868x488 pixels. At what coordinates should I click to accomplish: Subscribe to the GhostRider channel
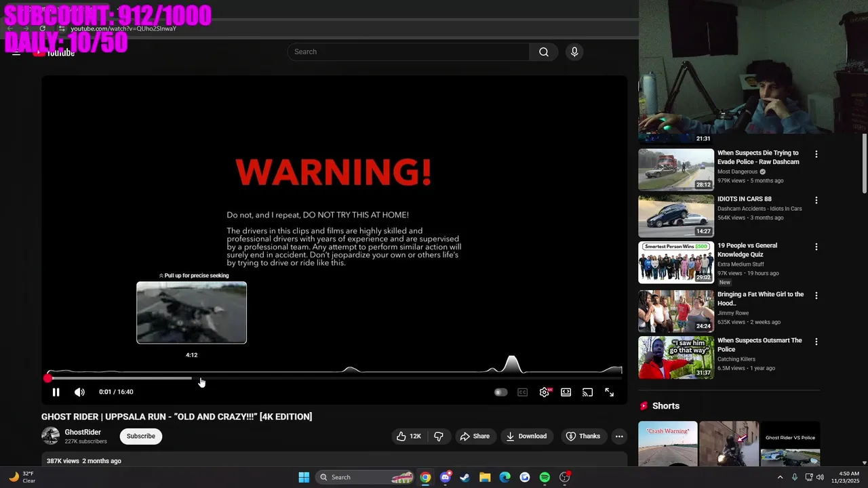tap(141, 436)
